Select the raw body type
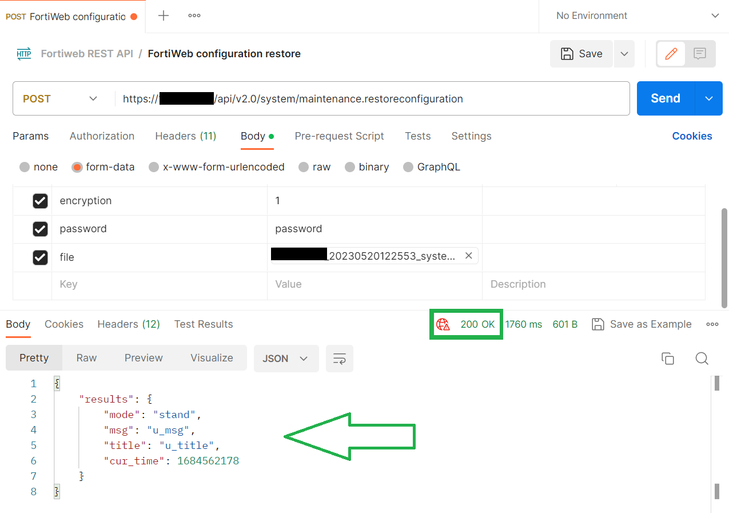Screen dimensions: 729x513 point(315,167)
